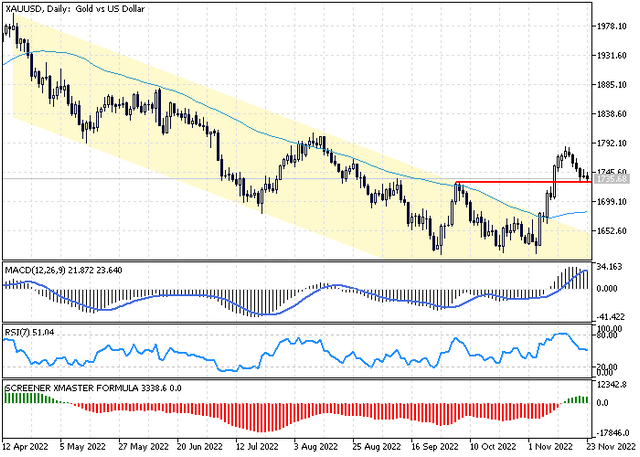The width and height of the screenshot is (640, 457).
Task: Select the 23 Nov 2022 date label
Action: [611, 446]
